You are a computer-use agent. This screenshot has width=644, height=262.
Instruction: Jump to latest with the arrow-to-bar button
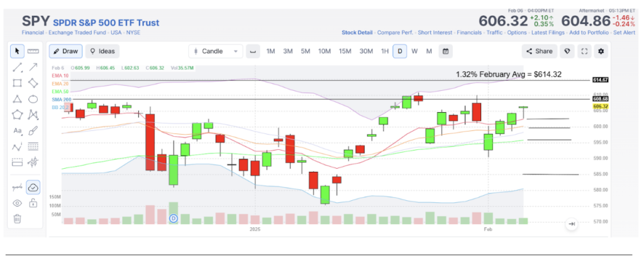pyautogui.click(x=571, y=224)
